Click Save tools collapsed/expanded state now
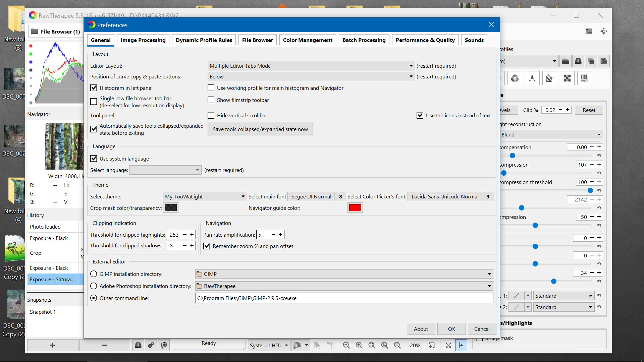Screen dimensions: 644x362 [x=260, y=129]
